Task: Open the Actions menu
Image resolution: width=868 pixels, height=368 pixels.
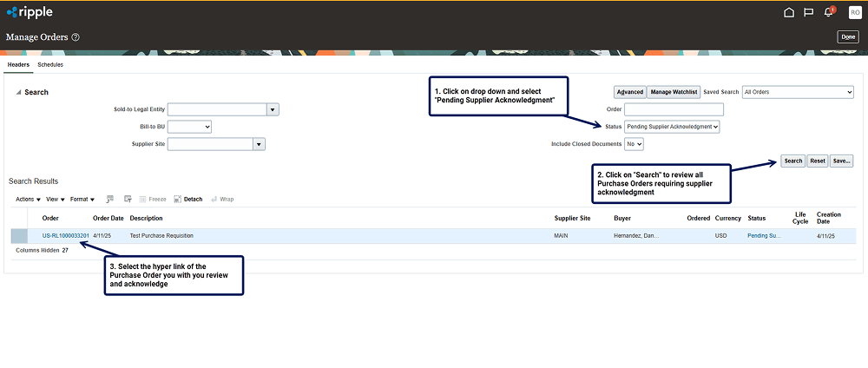Action: point(28,199)
